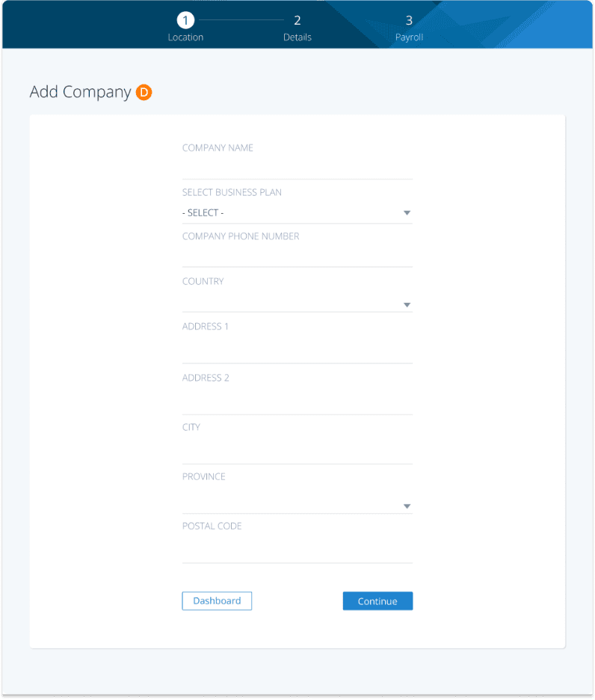Image resolution: width=595 pixels, height=700 pixels.
Task: Click the Address 2 input field
Action: tap(297, 402)
